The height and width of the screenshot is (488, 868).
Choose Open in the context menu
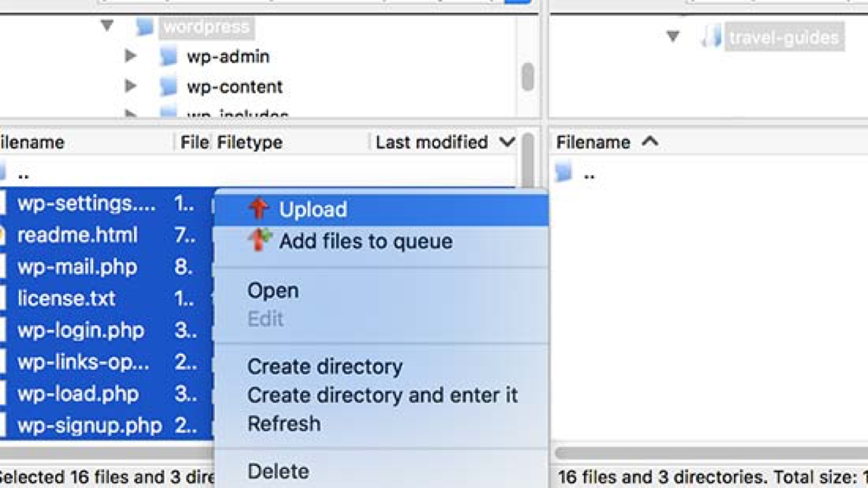coord(273,290)
